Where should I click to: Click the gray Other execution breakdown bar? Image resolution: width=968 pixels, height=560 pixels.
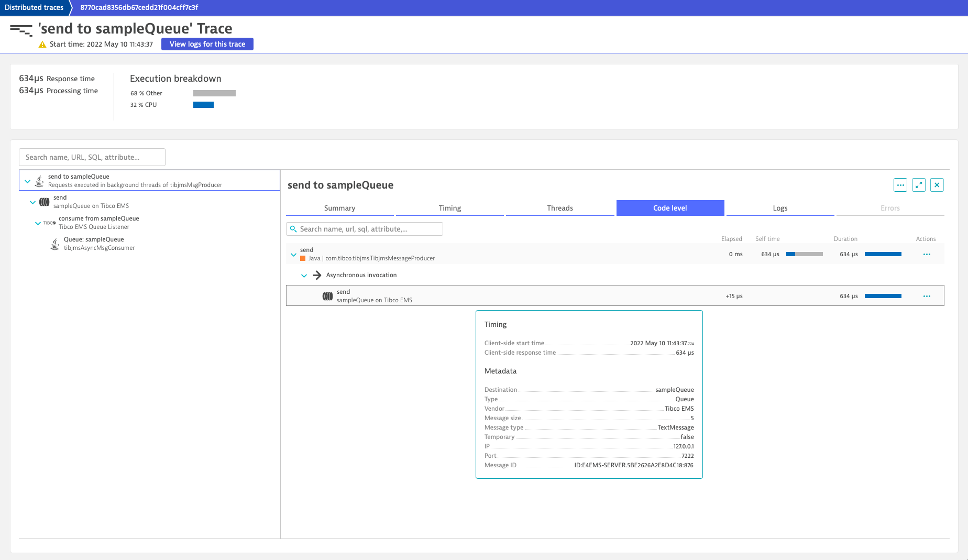pyautogui.click(x=214, y=93)
